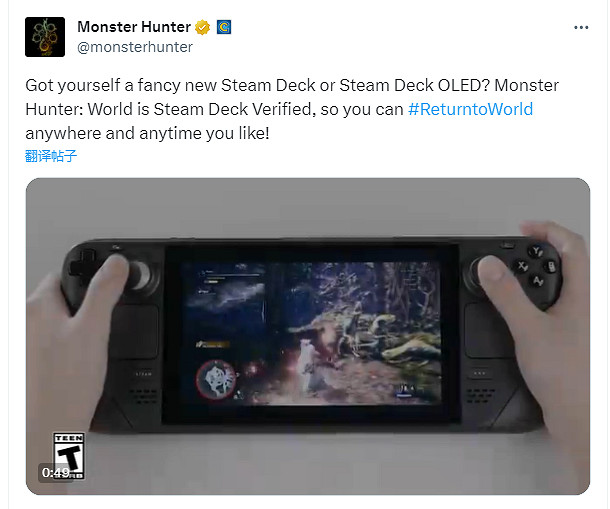Click the D-pad on the Steam Deck

pyautogui.click(x=82, y=263)
